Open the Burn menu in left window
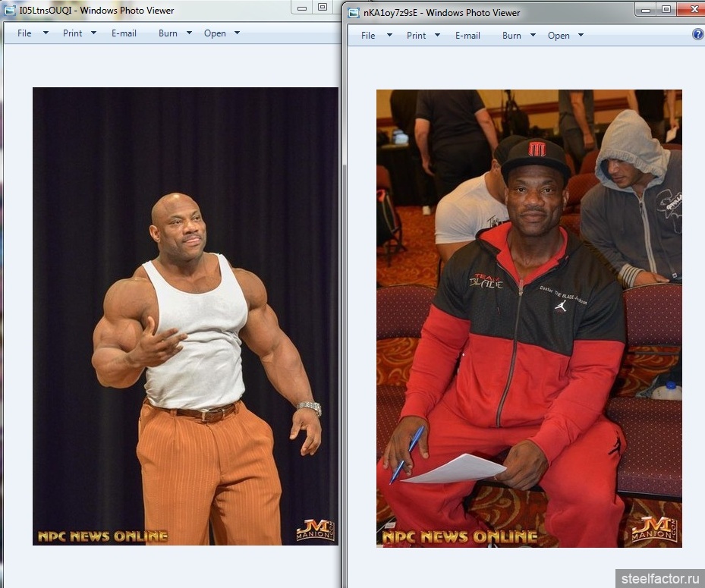This screenshot has width=705, height=588. tap(168, 33)
